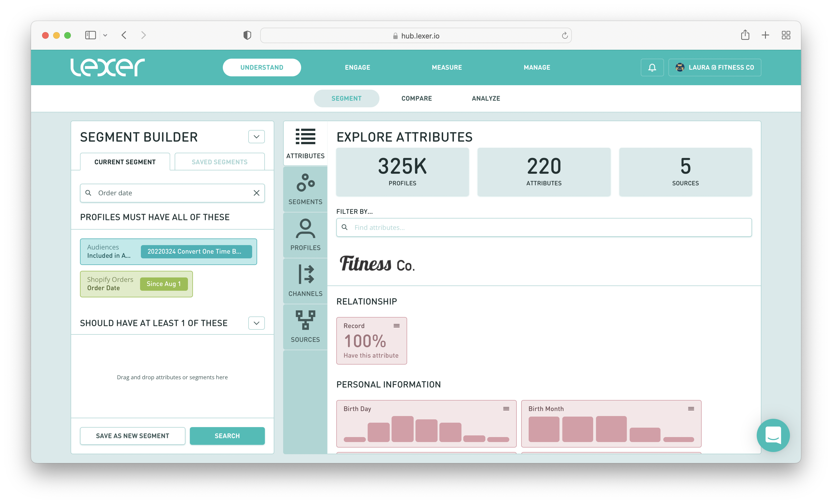Image resolution: width=832 pixels, height=504 pixels.
Task: Expand the Segment Builder dropdown chevron
Action: 256,137
